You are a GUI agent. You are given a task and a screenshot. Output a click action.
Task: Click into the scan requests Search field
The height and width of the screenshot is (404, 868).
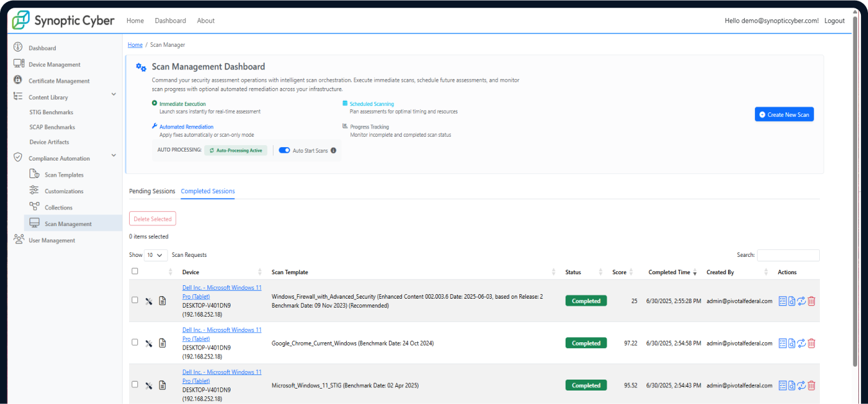click(x=788, y=255)
